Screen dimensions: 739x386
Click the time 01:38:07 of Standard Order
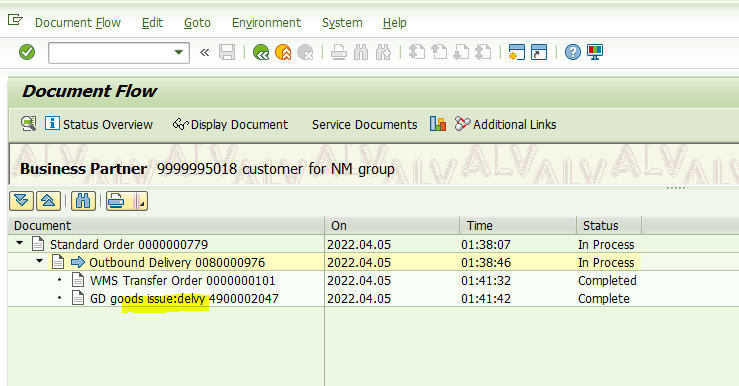pyautogui.click(x=486, y=245)
